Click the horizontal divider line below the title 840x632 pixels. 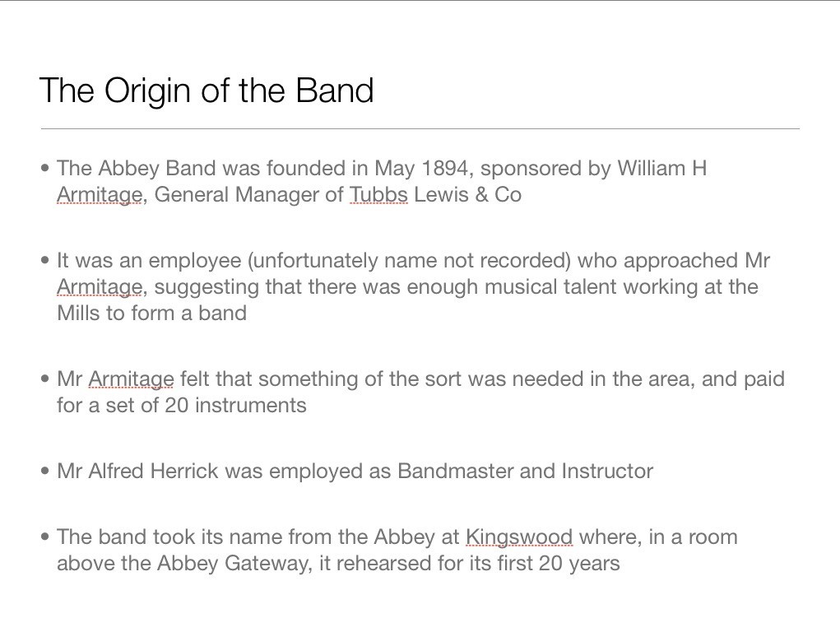pyautogui.click(x=420, y=129)
